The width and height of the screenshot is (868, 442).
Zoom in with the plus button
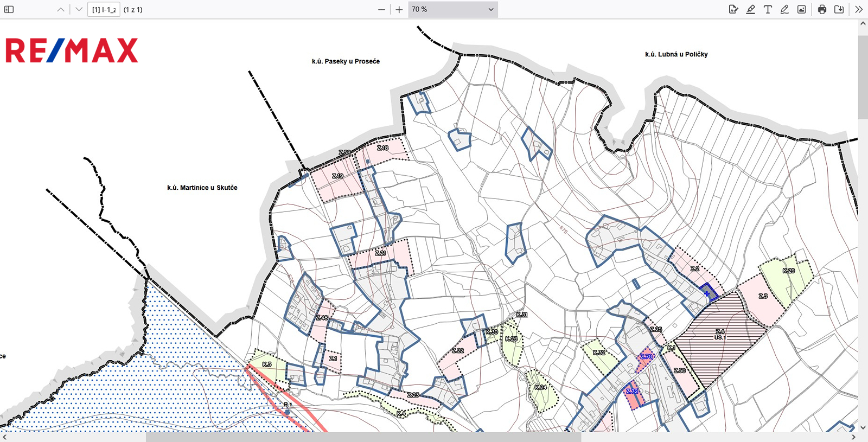click(399, 9)
